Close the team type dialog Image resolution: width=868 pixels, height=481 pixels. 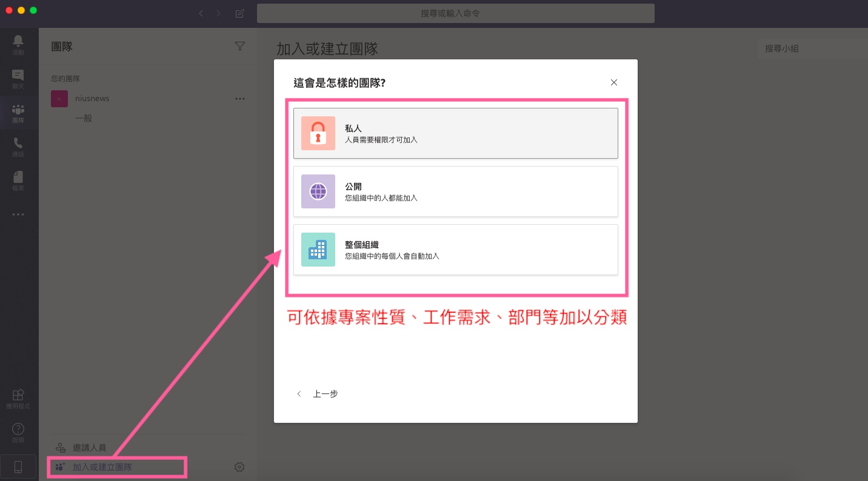coord(614,82)
